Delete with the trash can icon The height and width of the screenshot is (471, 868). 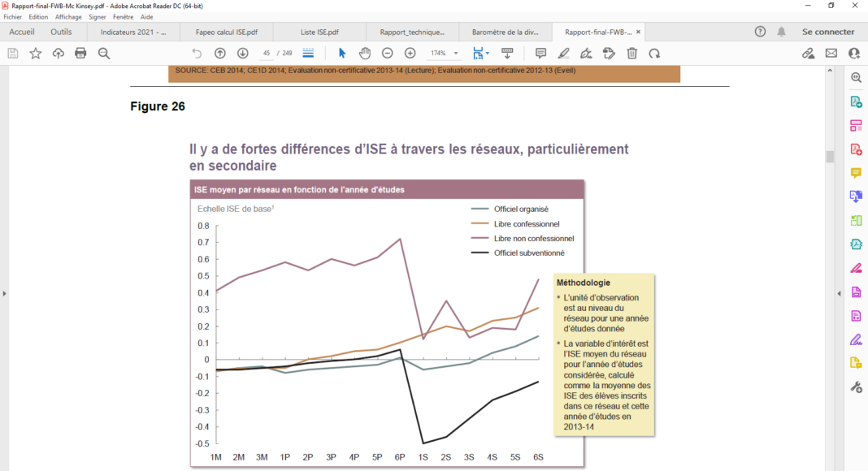[631, 53]
